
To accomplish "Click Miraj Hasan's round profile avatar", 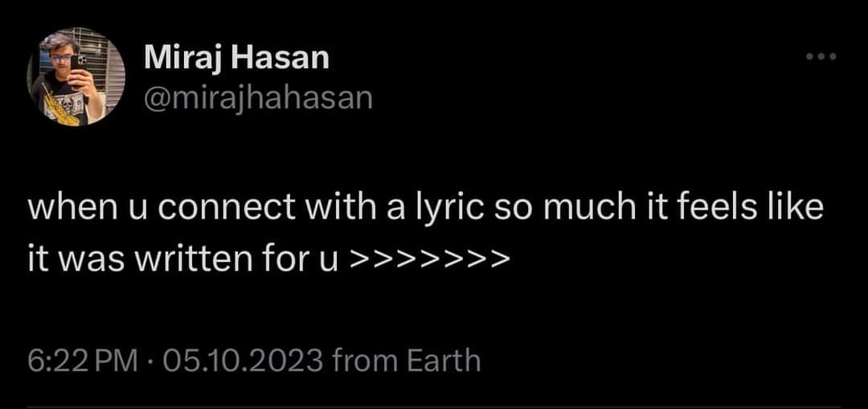I will tap(76, 77).
